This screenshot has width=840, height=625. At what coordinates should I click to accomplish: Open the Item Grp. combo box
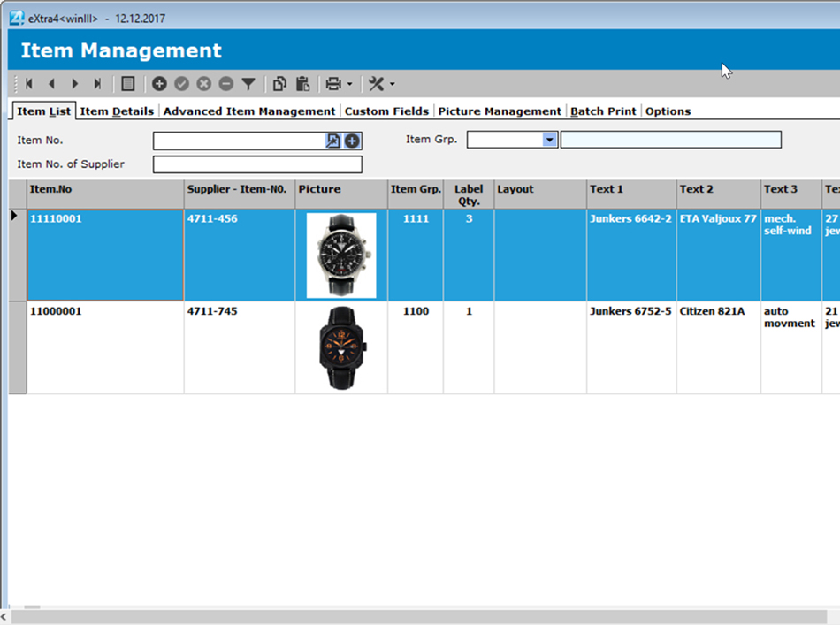pyautogui.click(x=549, y=140)
